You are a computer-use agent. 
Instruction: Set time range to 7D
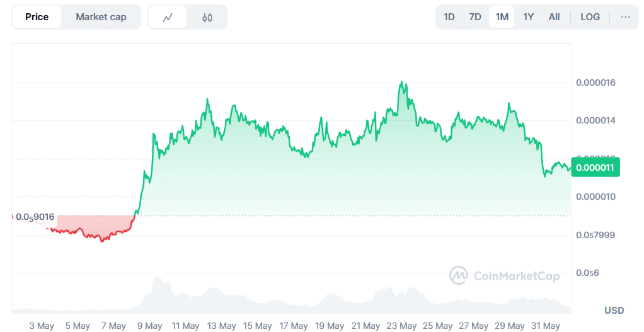[475, 17]
